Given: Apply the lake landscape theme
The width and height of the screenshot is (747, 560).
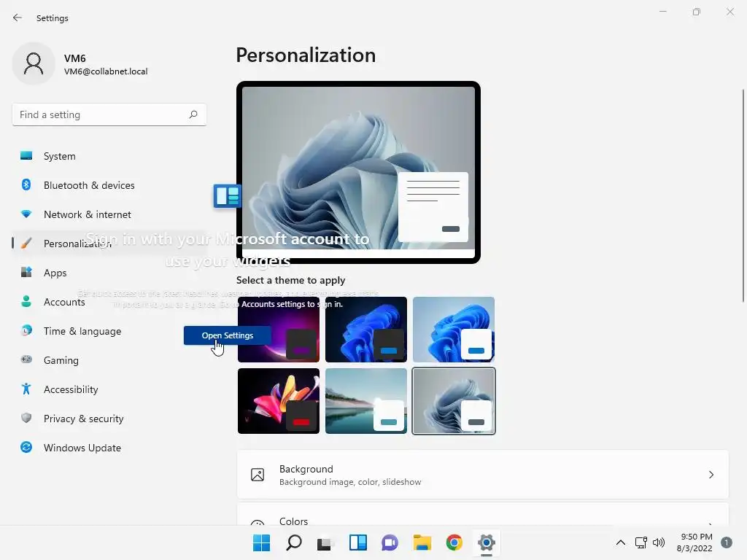Looking at the screenshot, I should pyautogui.click(x=366, y=401).
